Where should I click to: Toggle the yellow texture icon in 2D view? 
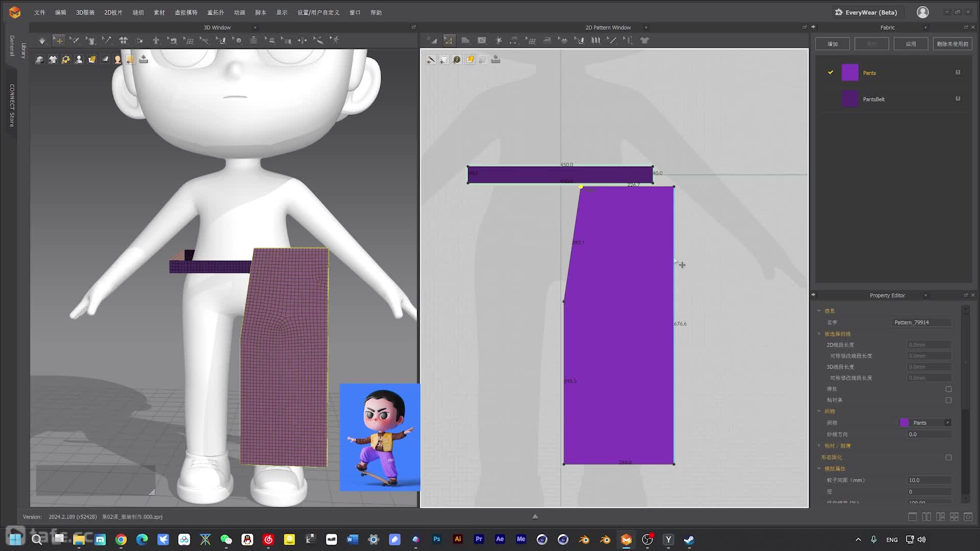(470, 60)
